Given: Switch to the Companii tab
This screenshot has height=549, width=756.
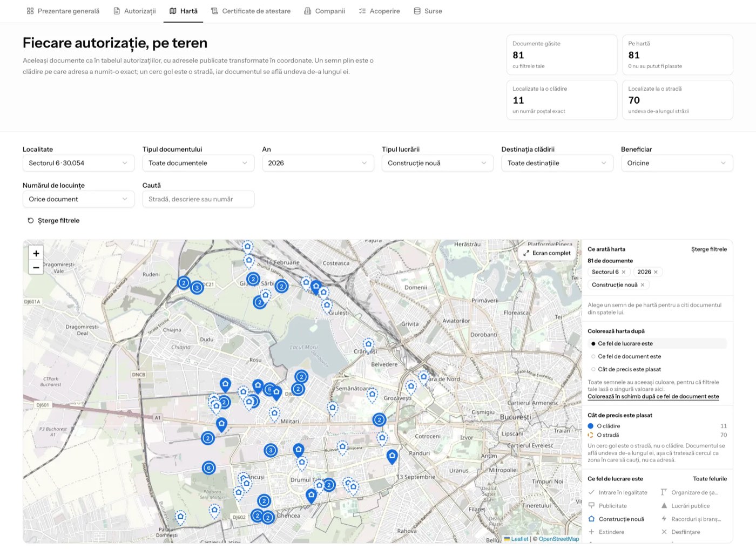Looking at the screenshot, I should click(325, 11).
